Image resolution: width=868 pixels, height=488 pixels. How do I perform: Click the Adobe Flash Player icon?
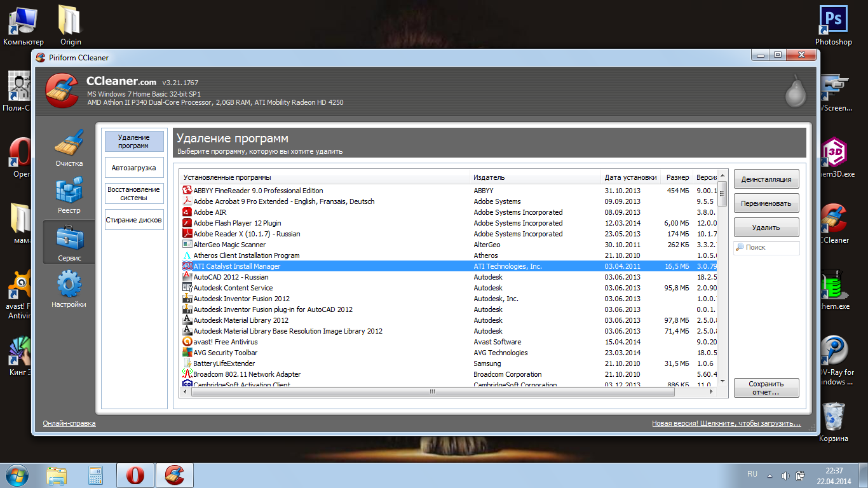187,223
